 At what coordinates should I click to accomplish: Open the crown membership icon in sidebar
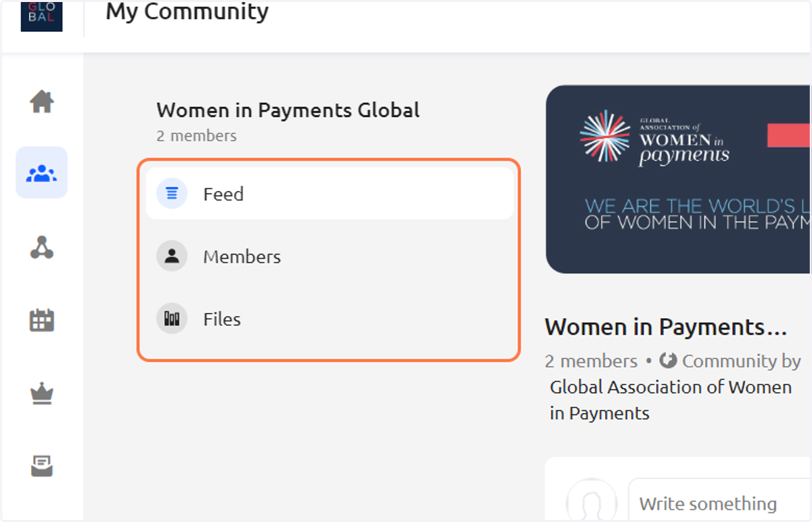(x=42, y=393)
